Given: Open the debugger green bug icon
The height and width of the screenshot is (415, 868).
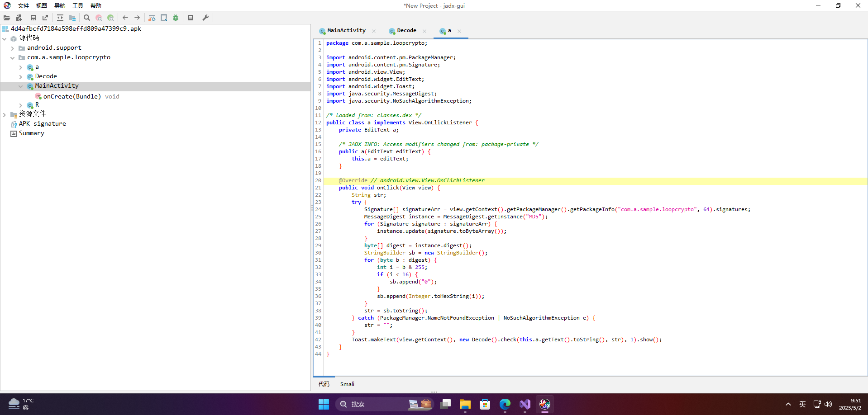Looking at the screenshot, I should (176, 18).
